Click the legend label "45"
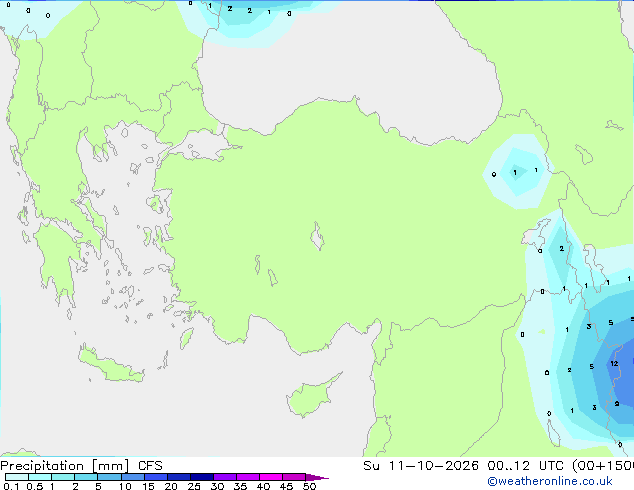The image size is (634, 490). pos(286,486)
